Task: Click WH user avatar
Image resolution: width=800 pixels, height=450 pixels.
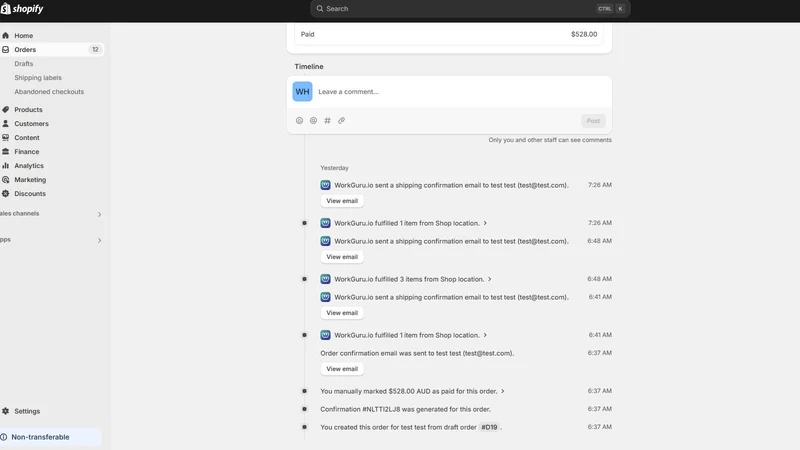Action: click(303, 92)
